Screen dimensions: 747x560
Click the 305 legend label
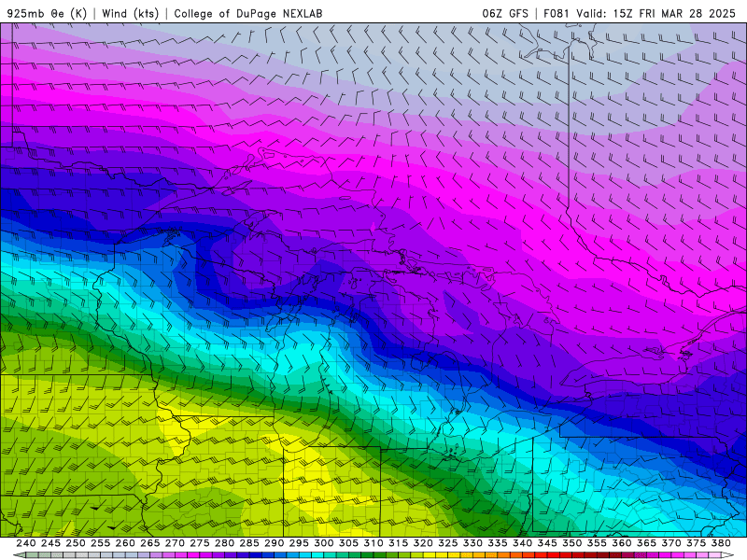348,543
